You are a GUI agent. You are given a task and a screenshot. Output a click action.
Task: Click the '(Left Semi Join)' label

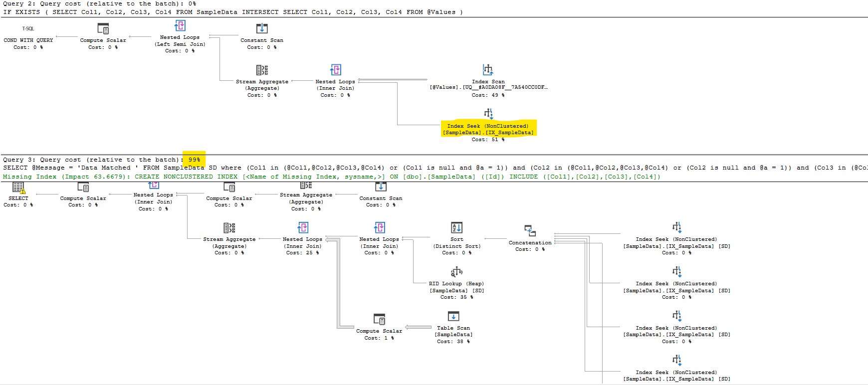point(180,44)
